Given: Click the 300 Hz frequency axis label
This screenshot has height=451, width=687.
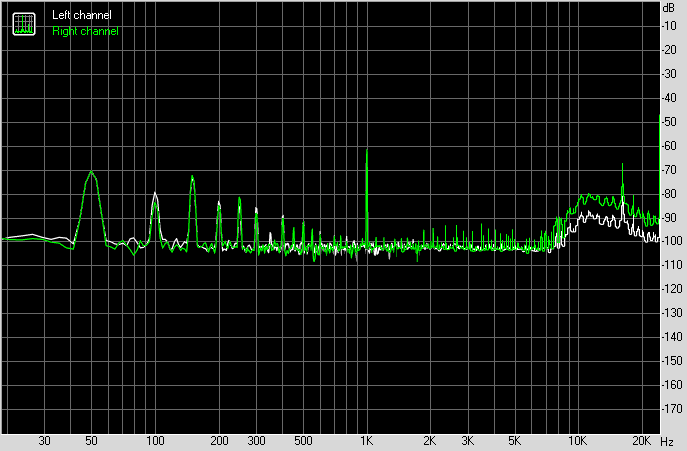Looking at the screenshot, I should [x=256, y=441].
